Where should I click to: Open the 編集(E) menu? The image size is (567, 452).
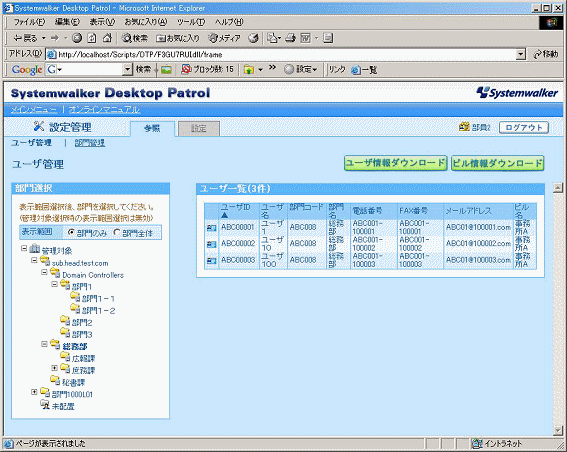(x=67, y=22)
